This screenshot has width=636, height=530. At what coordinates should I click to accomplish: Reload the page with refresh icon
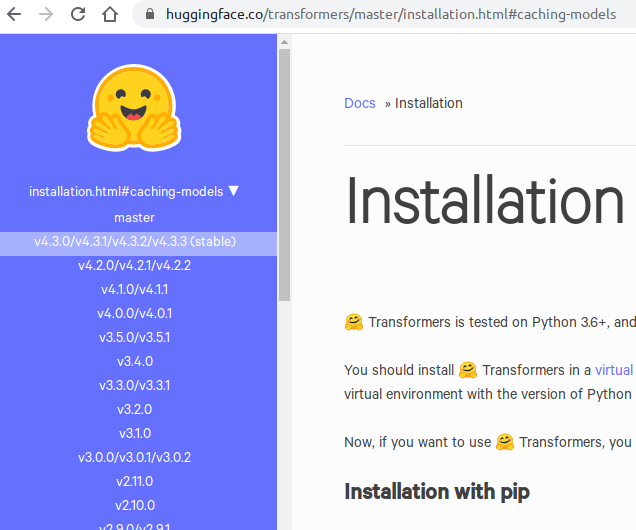click(x=78, y=15)
